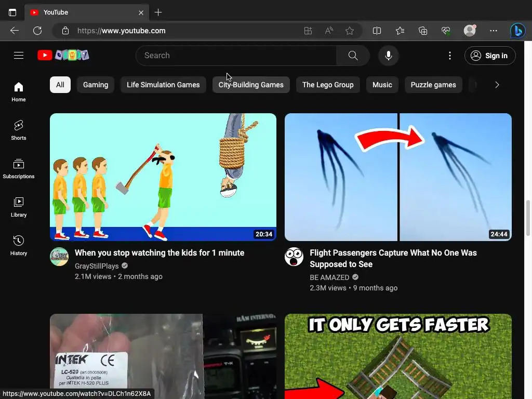The image size is (532, 399).
Task: Open BE AMAZED channel name link
Action: 329,277
